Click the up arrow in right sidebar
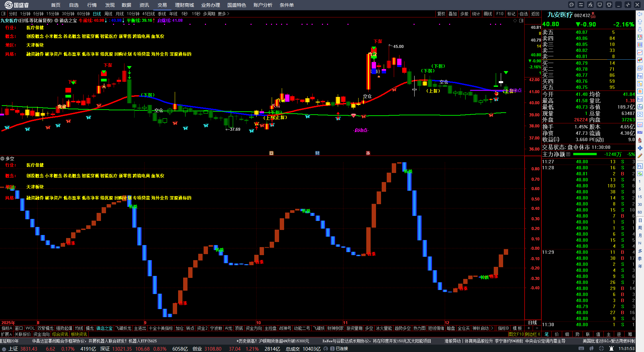This screenshot has width=644, height=352. click(x=640, y=21)
